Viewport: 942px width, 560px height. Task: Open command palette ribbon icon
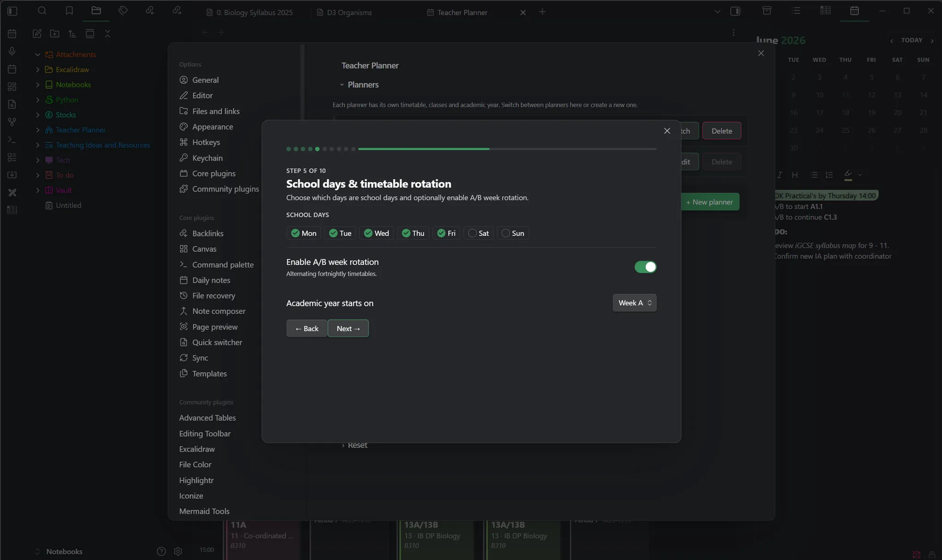coord(12,139)
